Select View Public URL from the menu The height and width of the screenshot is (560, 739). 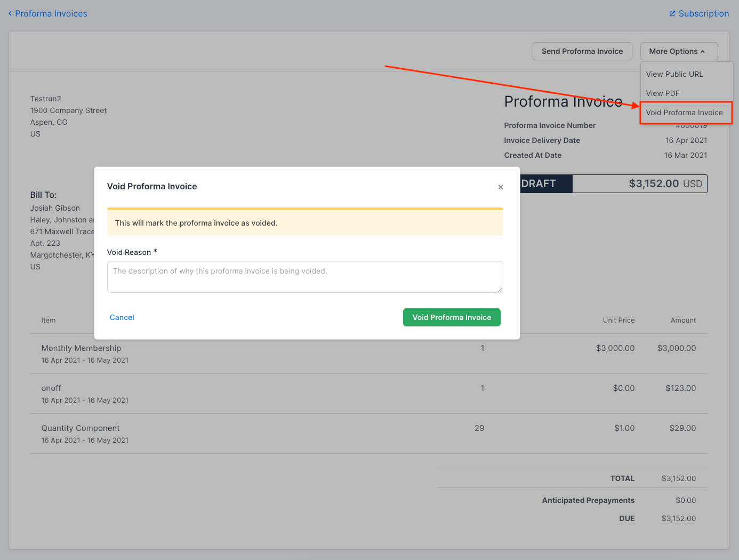[674, 74]
